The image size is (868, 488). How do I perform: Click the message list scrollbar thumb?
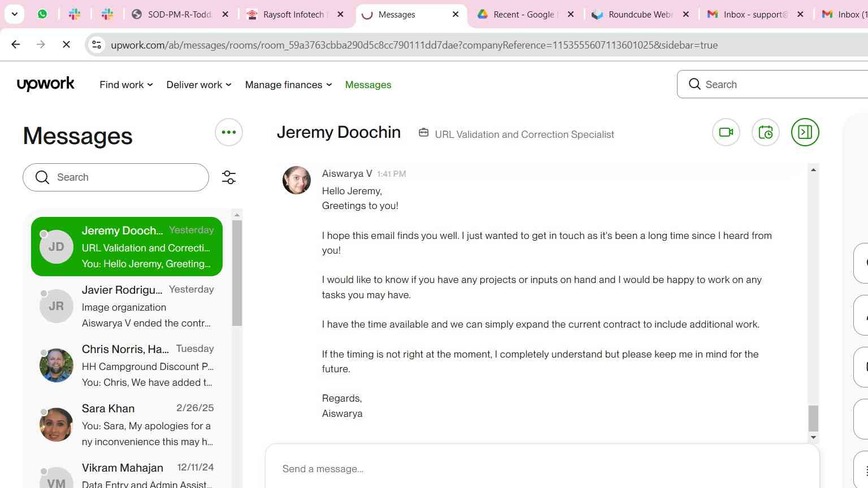(237, 273)
